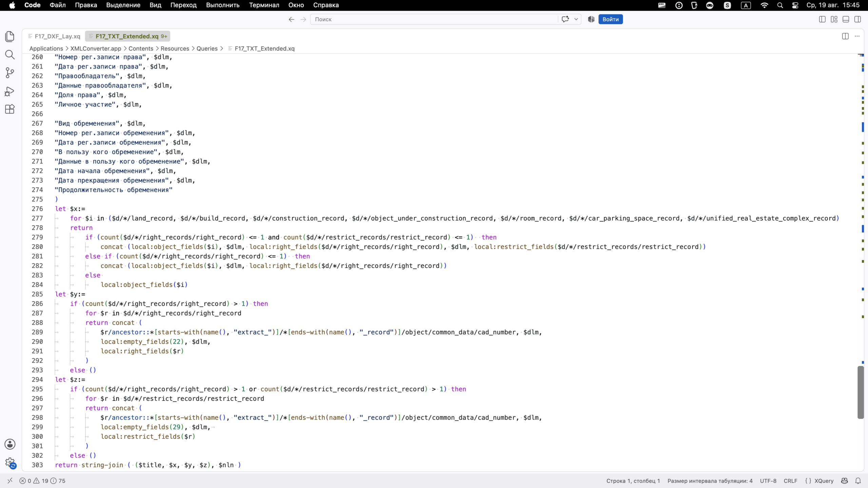Open Copilot status icon in status bar
868x488 pixels.
coord(845,481)
